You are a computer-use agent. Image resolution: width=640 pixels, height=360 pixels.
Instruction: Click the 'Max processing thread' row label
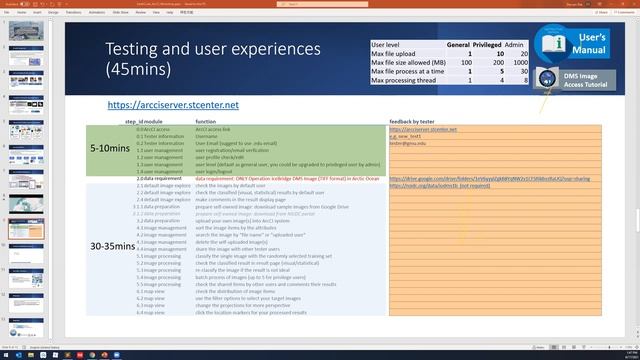coord(403,80)
